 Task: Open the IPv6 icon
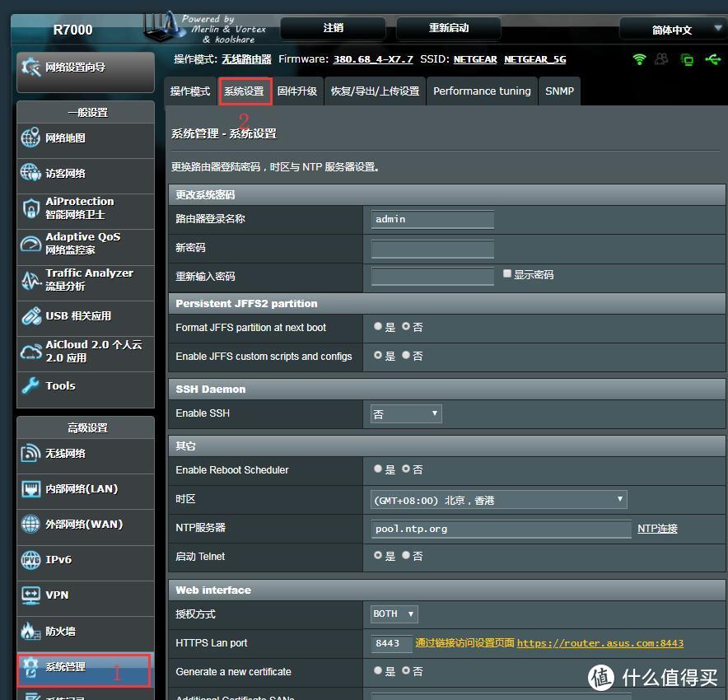tap(30, 560)
